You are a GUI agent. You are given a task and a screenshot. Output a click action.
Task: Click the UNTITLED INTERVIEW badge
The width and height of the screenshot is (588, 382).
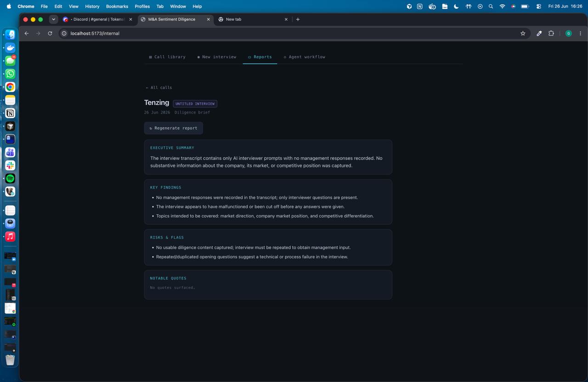pyautogui.click(x=195, y=104)
